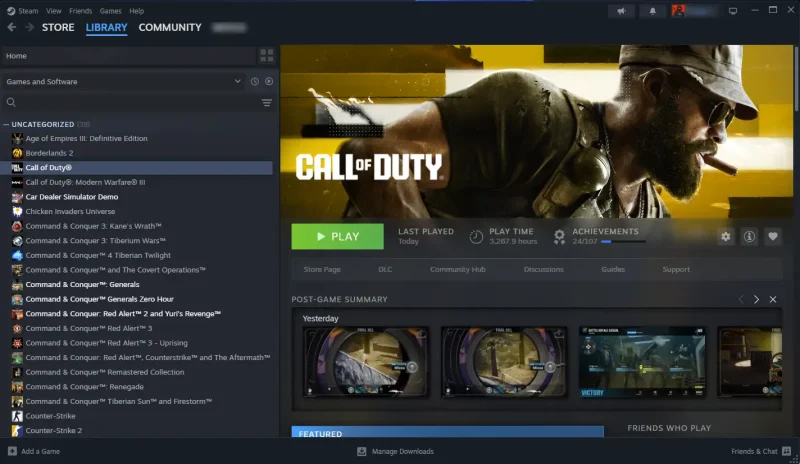
Task: Go back with the left arrow
Action: [x=12, y=27]
